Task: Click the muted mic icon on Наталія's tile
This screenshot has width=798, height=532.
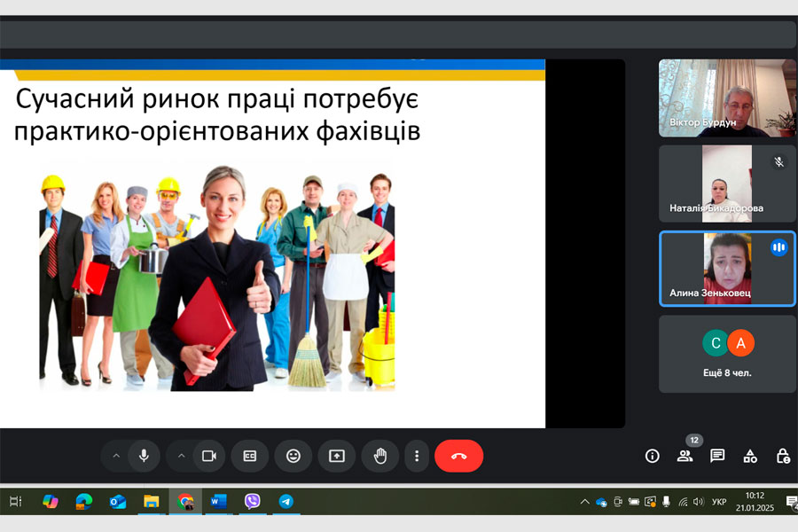Action: 778,162
